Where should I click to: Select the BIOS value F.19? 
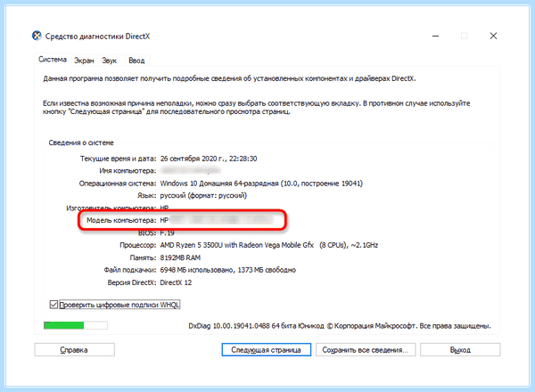click(168, 233)
